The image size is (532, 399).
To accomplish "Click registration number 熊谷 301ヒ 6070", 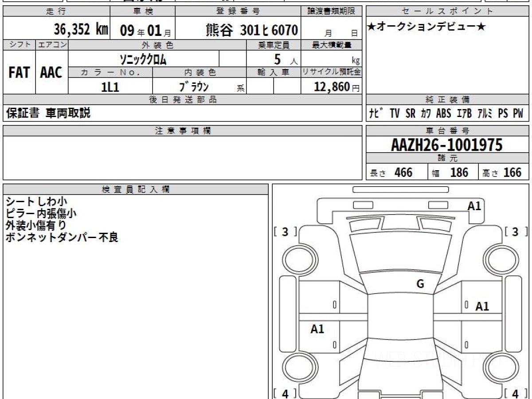I will (251, 30).
